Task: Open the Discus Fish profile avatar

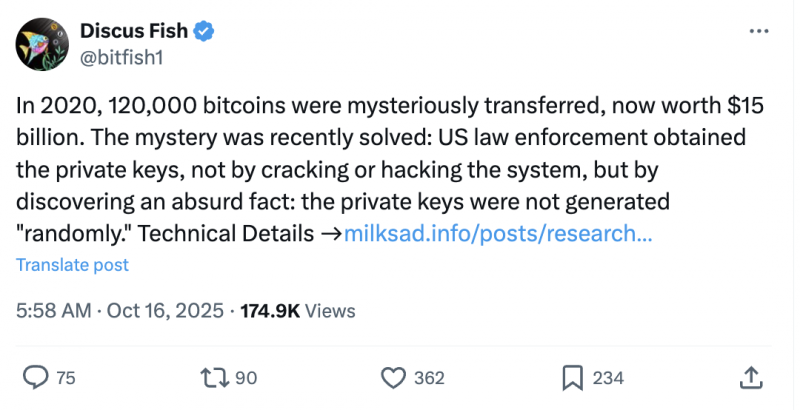Action: (x=42, y=44)
